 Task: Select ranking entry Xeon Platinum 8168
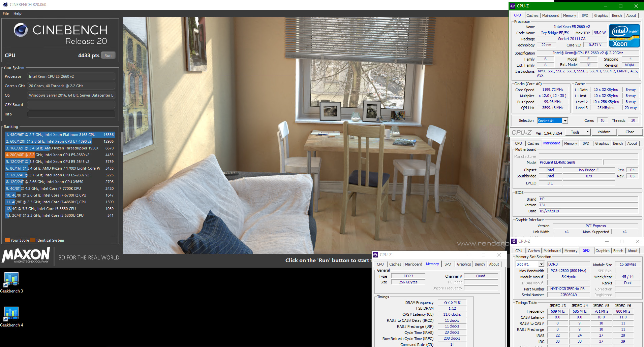click(60, 135)
